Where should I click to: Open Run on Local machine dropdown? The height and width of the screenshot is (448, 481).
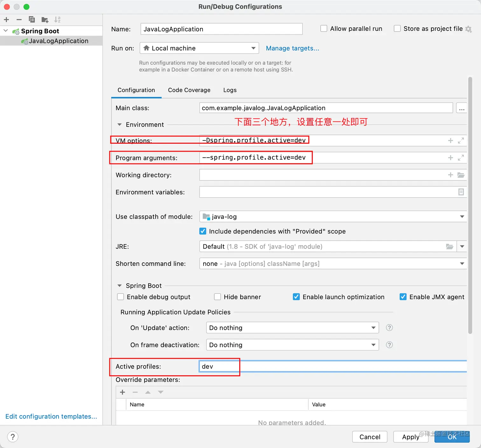point(199,48)
